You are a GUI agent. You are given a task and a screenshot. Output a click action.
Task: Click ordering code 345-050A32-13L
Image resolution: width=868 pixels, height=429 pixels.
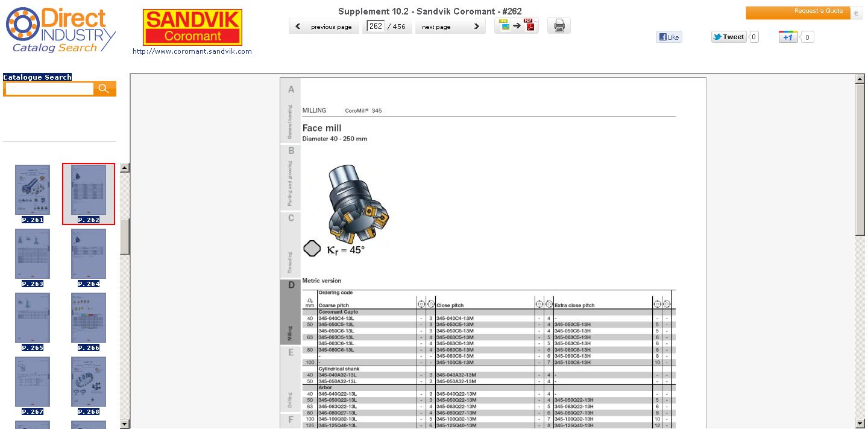click(x=338, y=381)
